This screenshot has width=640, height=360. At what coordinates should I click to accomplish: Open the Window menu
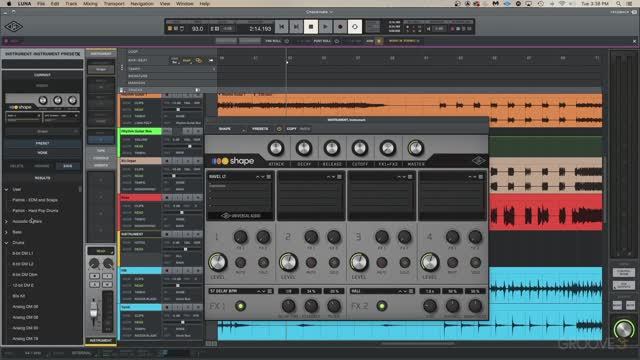[x=184, y=4]
